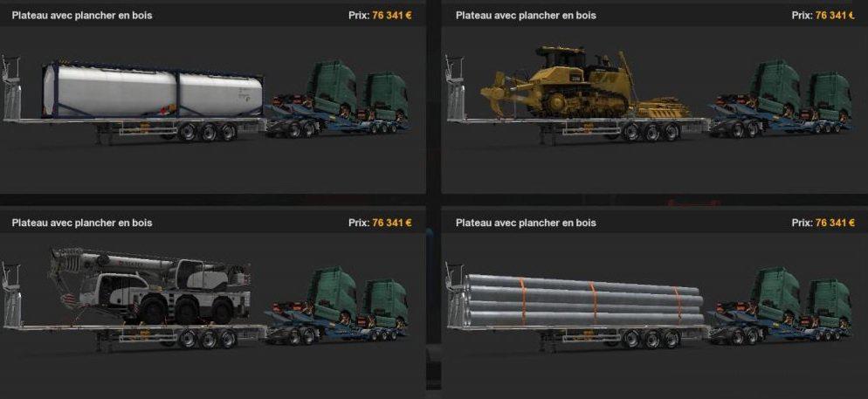
Task: Click the top-right card title 'Plateau avec plancher en bois'
Action: click(526, 16)
